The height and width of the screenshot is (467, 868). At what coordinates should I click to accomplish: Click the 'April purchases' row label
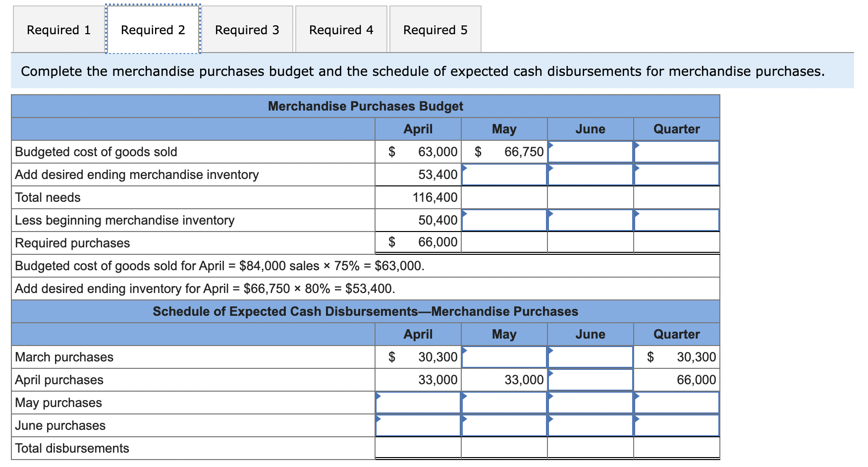[59, 380]
